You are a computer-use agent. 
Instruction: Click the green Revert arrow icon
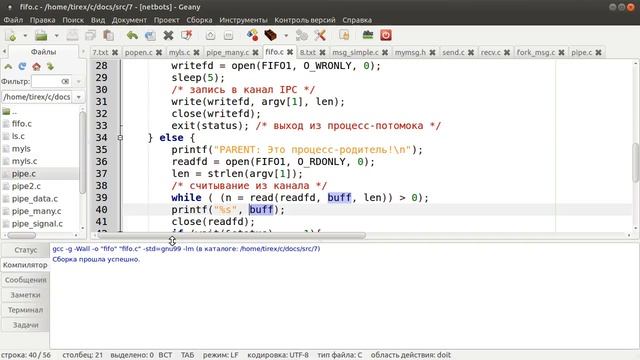132,36
